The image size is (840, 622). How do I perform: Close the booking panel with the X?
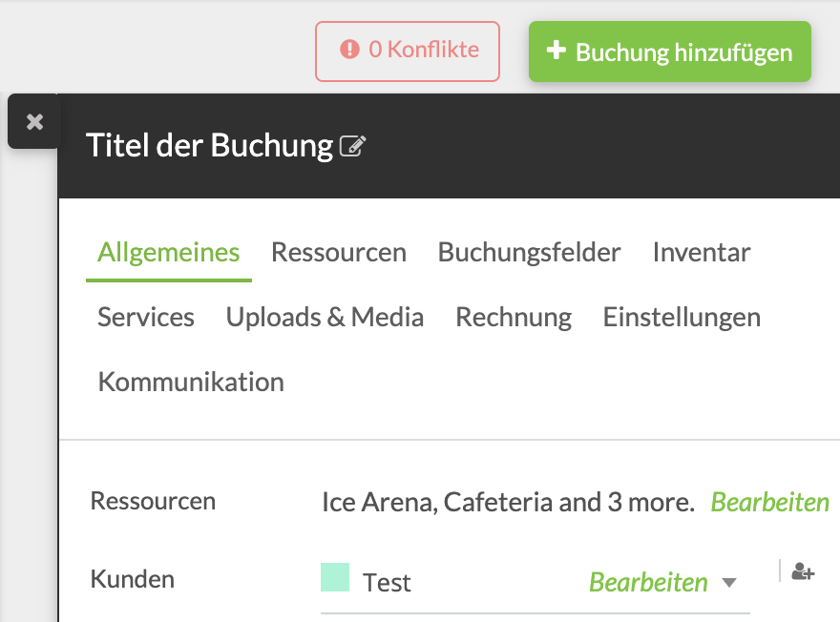[x=34, y=122]
